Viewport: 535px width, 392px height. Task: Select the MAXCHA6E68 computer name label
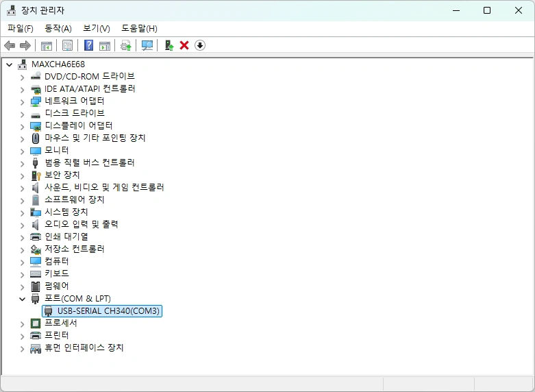(58, 64)
